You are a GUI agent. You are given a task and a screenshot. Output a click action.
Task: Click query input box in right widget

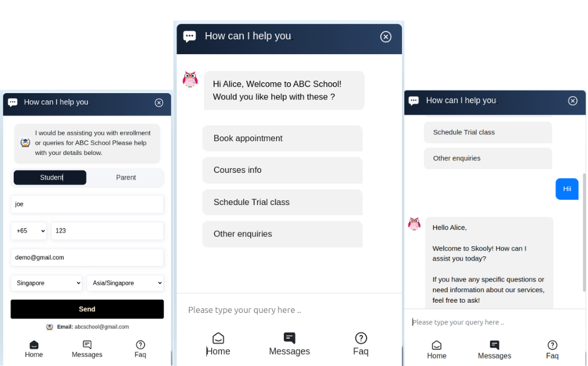click(x=494, y=322)
